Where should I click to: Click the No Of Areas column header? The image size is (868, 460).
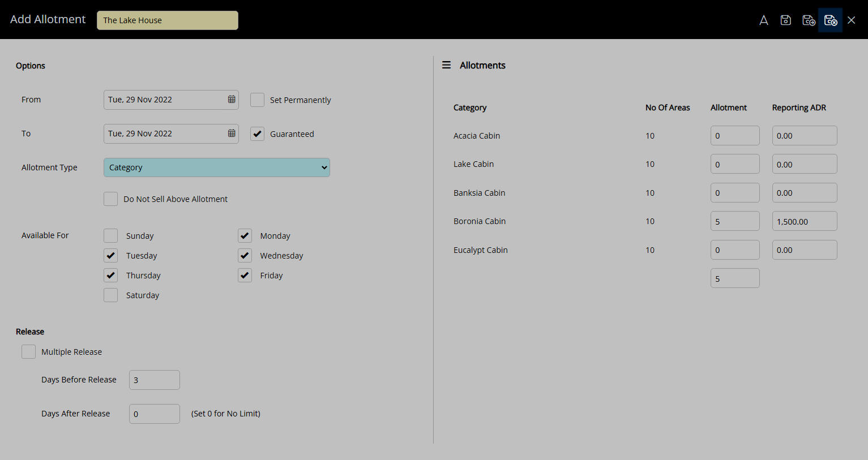(x=668, y=108)
